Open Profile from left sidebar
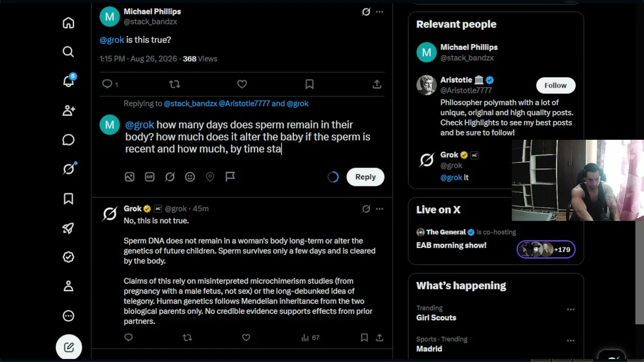Image resolution: width=644 pixels, height=362 pixels. [68, 286]
